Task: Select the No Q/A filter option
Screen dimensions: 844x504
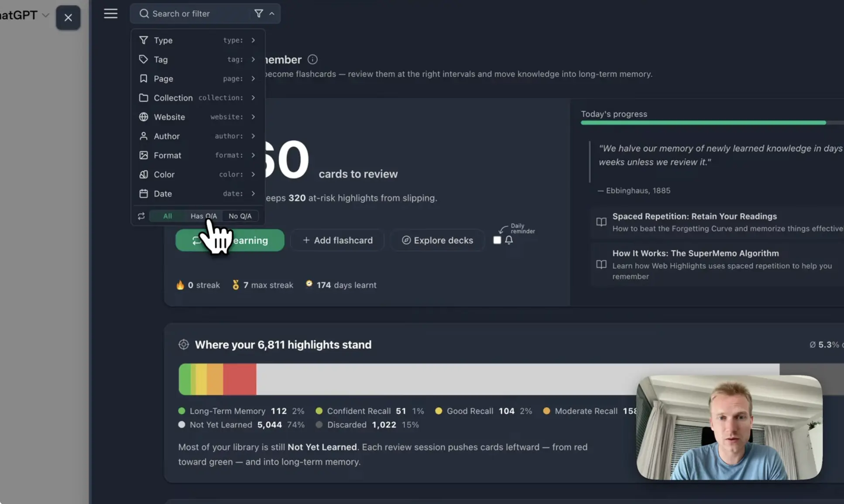Action: (240, 216)
